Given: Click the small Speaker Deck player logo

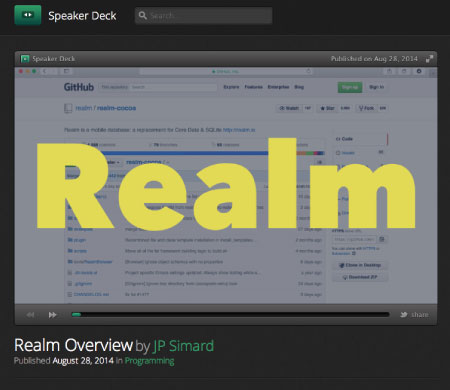Looking at the screenshot, I should click(x=25, y=59).
